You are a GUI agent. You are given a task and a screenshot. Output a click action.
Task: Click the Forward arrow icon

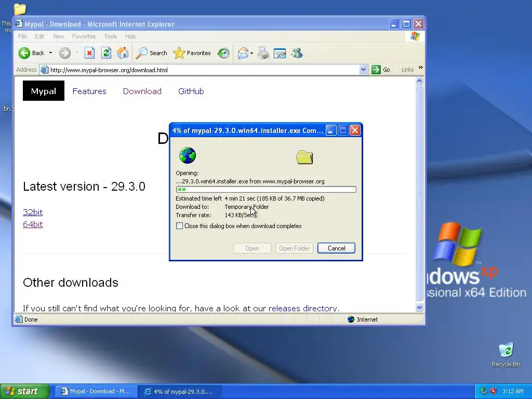[x=65, y=53]
